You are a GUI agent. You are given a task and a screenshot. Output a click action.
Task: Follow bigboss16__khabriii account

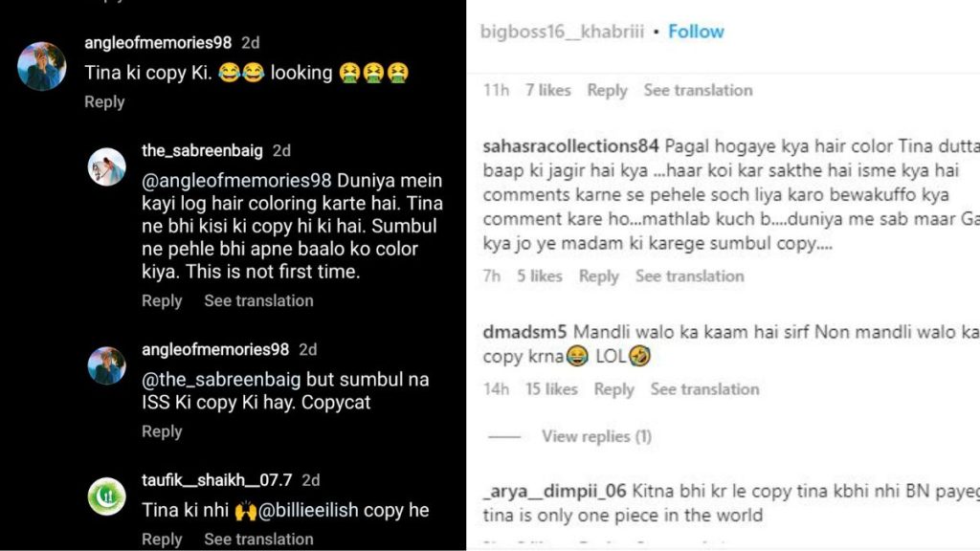[696, 32]
